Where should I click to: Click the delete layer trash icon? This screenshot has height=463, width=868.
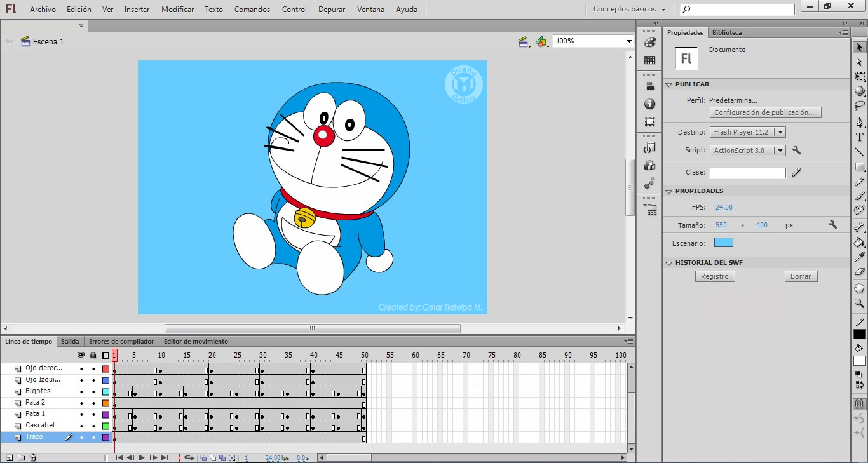[33, 458]
